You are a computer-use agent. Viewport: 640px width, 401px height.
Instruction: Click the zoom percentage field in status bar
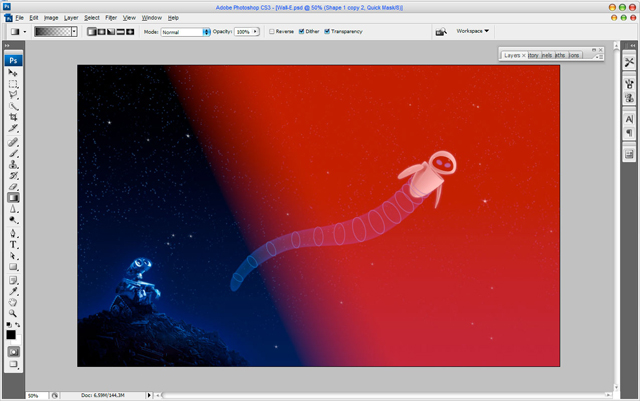[37, 395]
